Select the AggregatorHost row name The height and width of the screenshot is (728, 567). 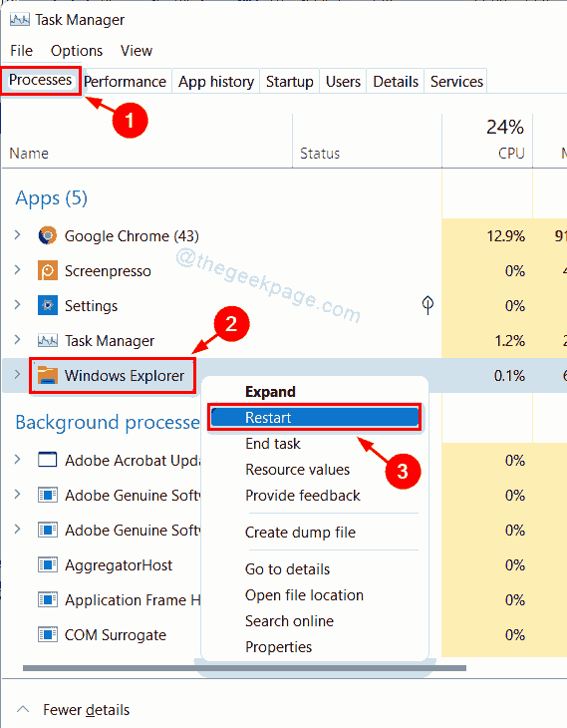[x=119, y=565]
